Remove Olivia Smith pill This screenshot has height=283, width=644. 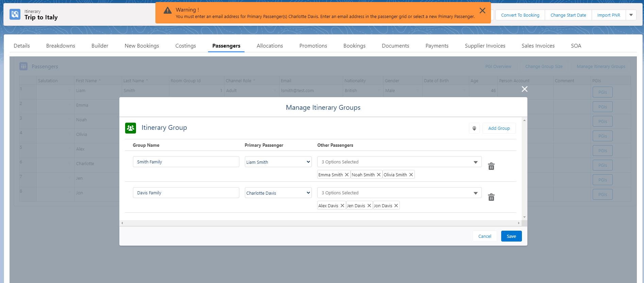tap(411, 175)
